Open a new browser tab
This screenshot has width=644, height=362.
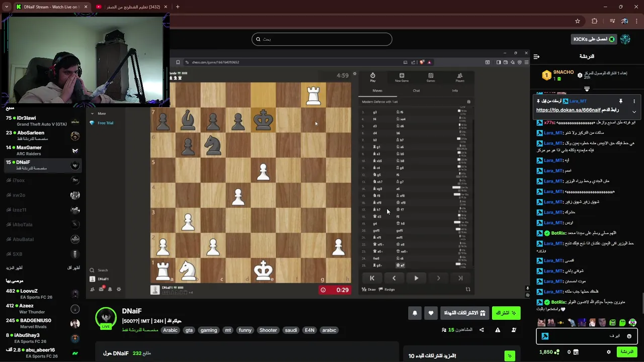[177, 7]
